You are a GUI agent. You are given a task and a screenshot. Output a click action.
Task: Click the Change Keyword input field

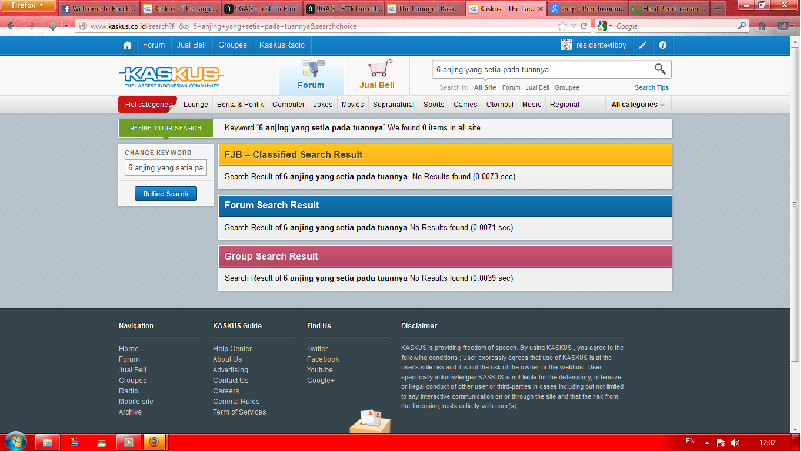pyautogui.click(x=166, y=168)
